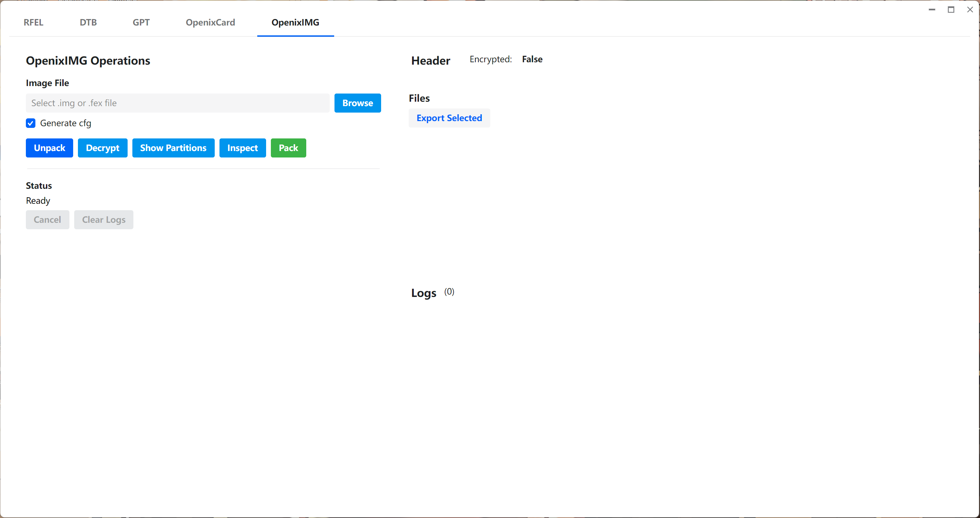Screen dimensions: 980x518
Task: Minimize the application window
Action: [x=932, y=10]
